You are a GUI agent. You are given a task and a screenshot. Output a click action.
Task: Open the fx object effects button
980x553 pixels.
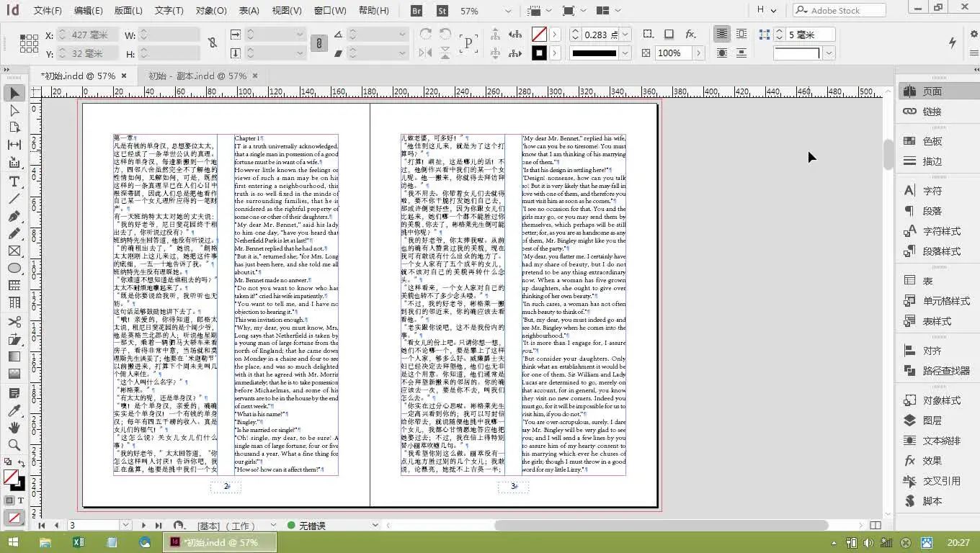(690, 35)
